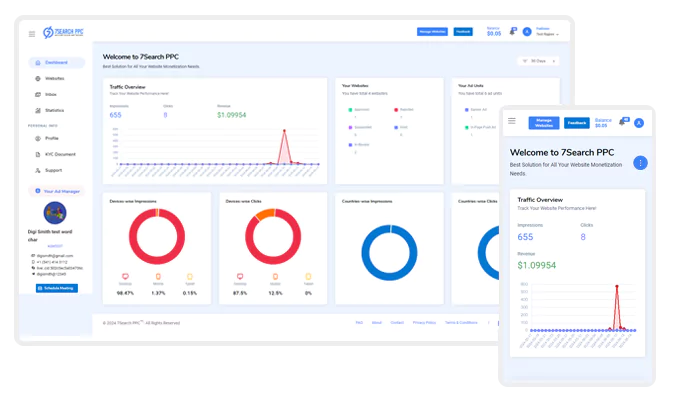Screen dimensions: 679x400
Task: Open the mobile view hamburger menu
Action: tap(512, 121)
